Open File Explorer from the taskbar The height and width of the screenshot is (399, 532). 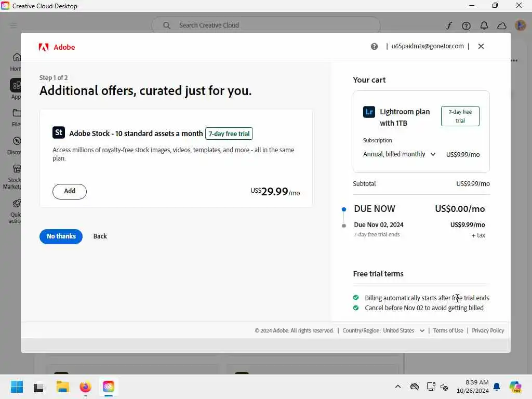pyautogui.click(x=62, y=387)
